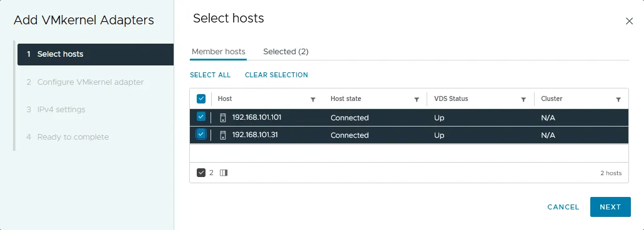
Task: Click N/A cluster in the 192.168.101.31 row
Action: [x=548, y=135]
